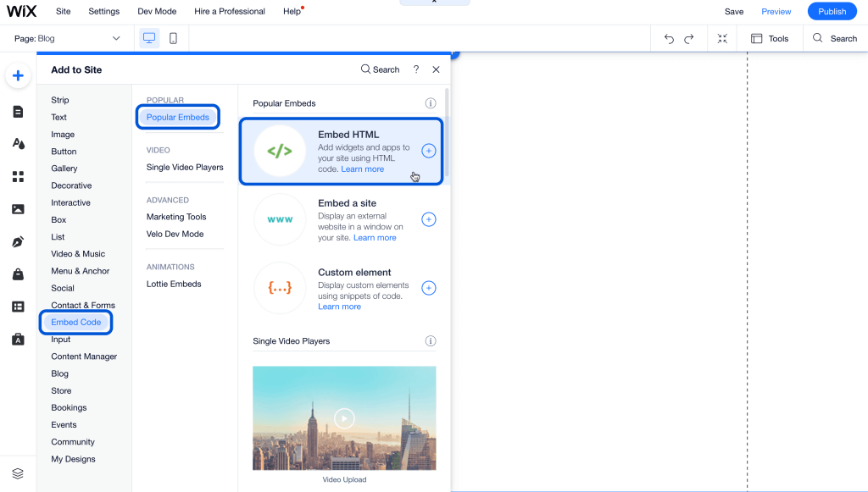The image size is (868, 492).
Task: Open the Page: Blog dropdown
Action: 68,38
